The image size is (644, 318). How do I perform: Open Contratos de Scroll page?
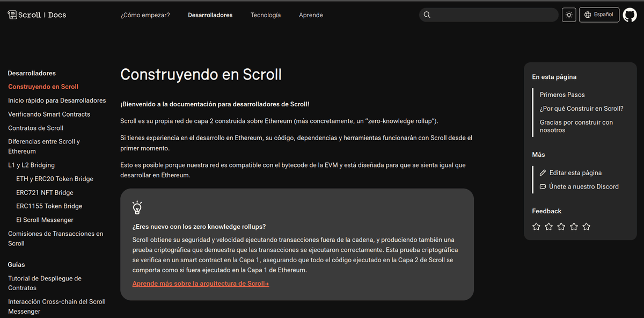(36, 128)
